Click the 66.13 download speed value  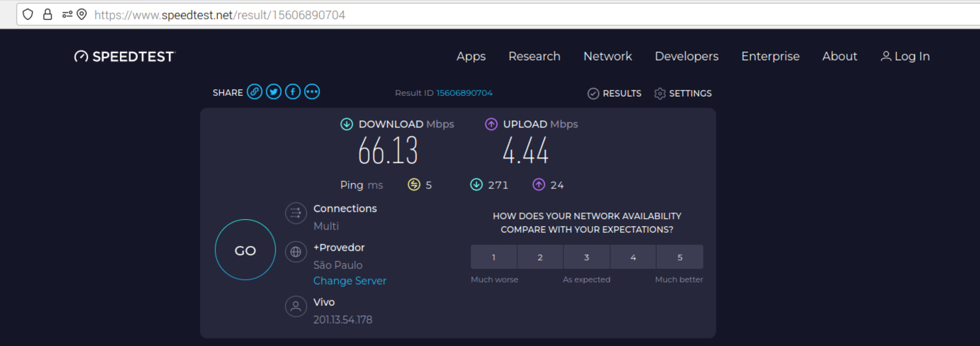[x=388, y=151]
